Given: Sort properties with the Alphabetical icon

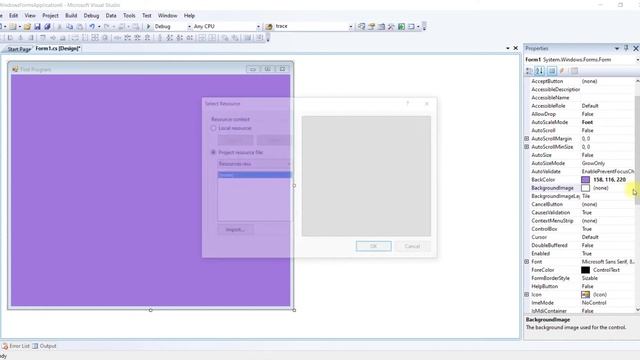Looking at the screenshot, I should point(540,71).
